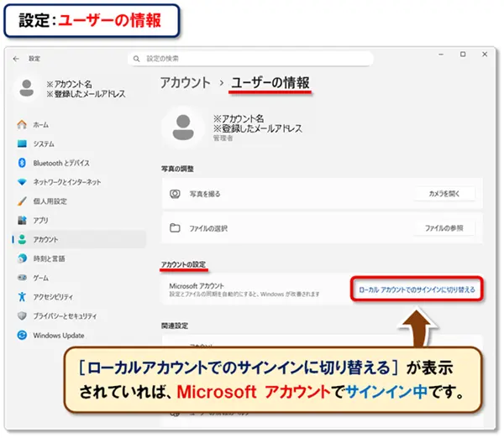The height and width of the screenshot is (438, 504).
Task: Click the sidebar ※アカウント名 text
Action: [70, 84]
